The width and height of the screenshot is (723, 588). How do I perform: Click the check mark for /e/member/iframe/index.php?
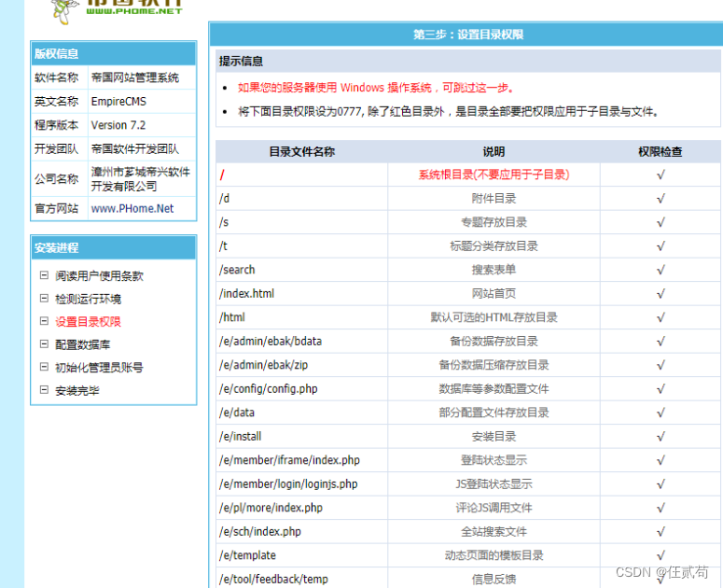[660, 460]
